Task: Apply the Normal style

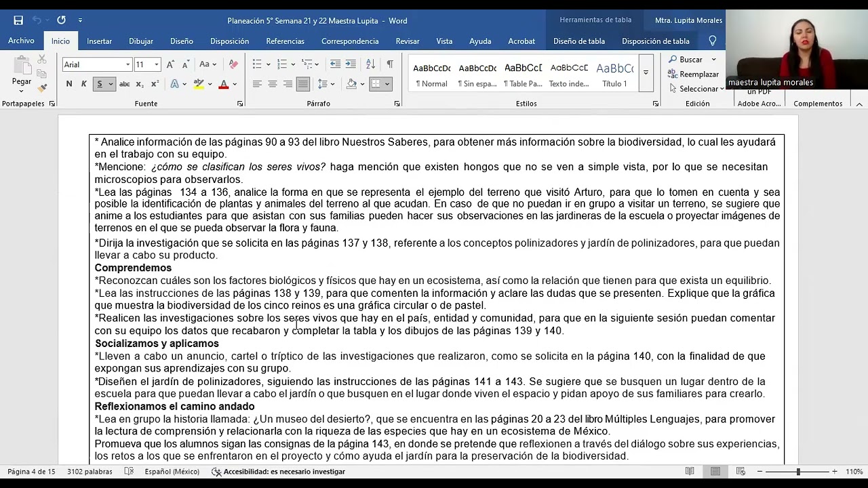Action: pos(431,74)
